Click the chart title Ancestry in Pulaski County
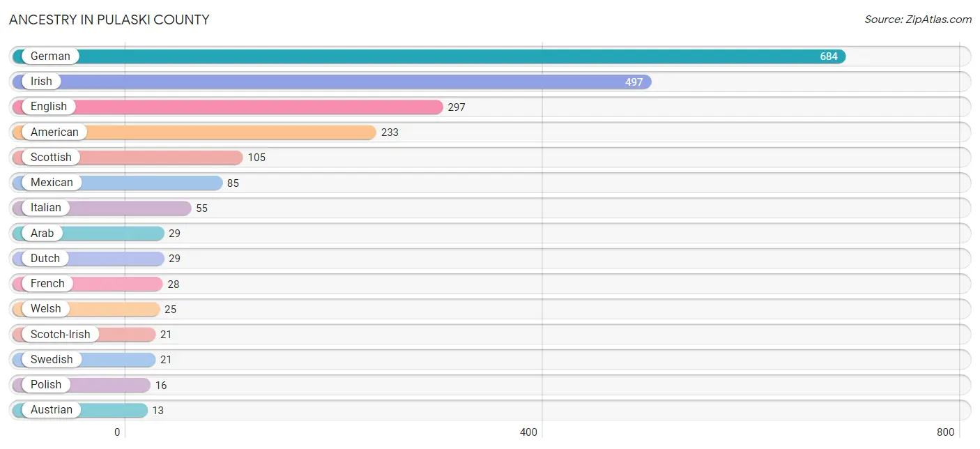Viewport: 980px width, 449px height. pyautogui.click(x=109, y=20)
